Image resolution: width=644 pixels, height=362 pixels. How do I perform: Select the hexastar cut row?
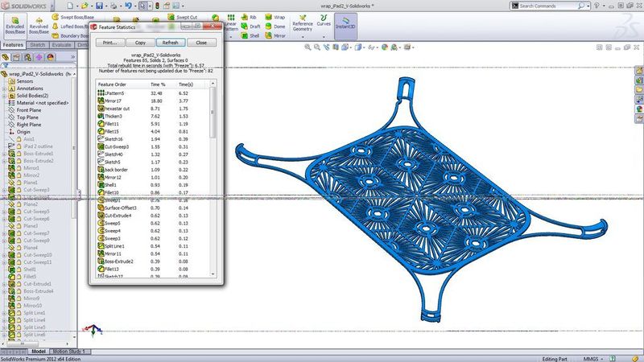click(x=153, y=109)
